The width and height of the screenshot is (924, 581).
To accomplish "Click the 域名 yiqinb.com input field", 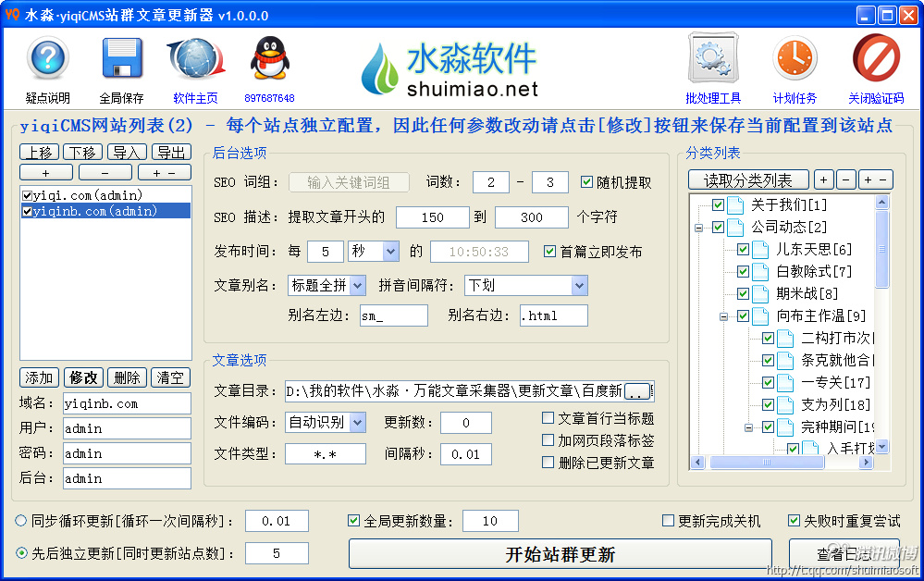I will pos(127,403).
